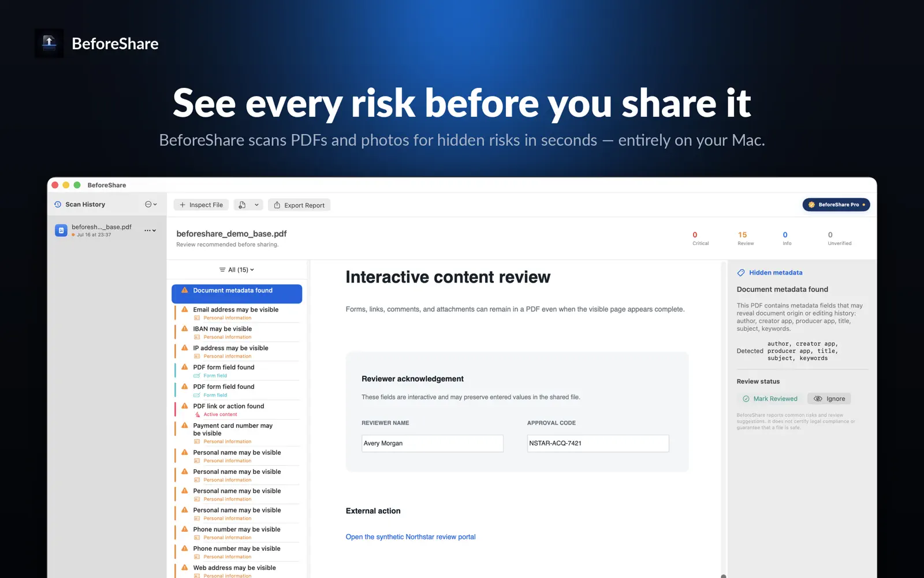Select the Info count filter
The image size is (924, 578).
pos(787,238)
